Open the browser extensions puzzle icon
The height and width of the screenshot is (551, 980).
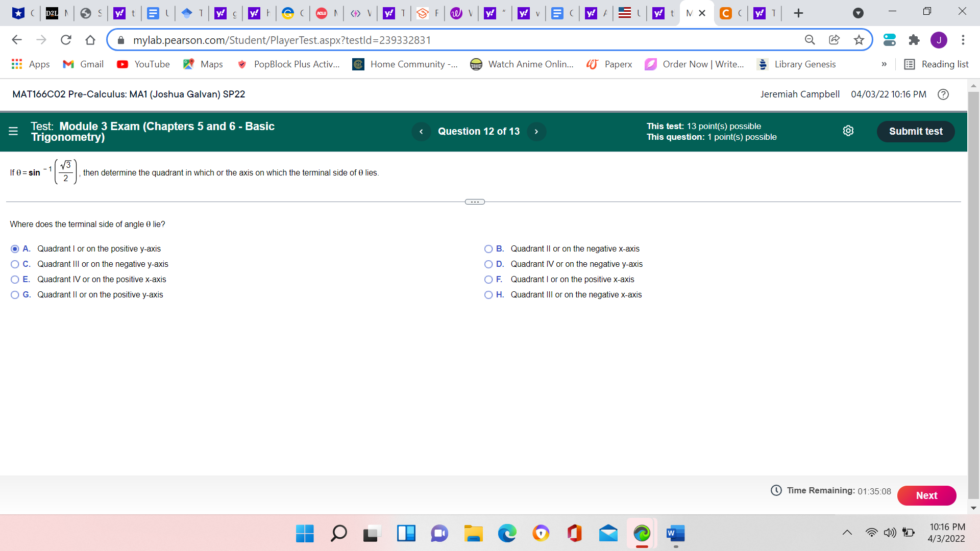914,40
